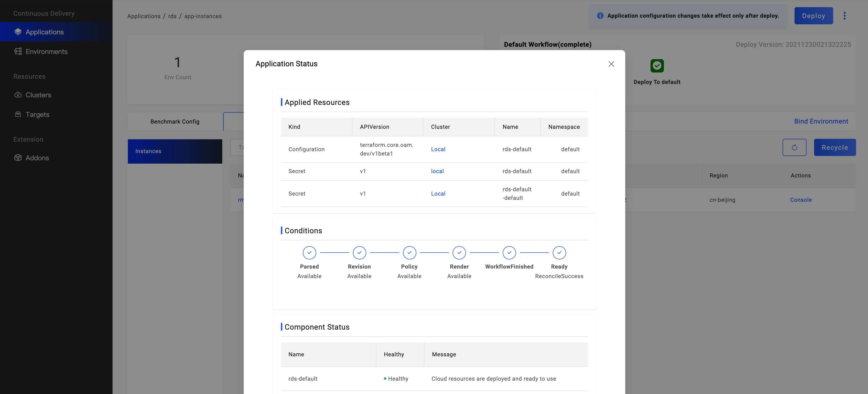Click the refresh instances icon button
The image size is (868, 394).
[x=794, y=147]
